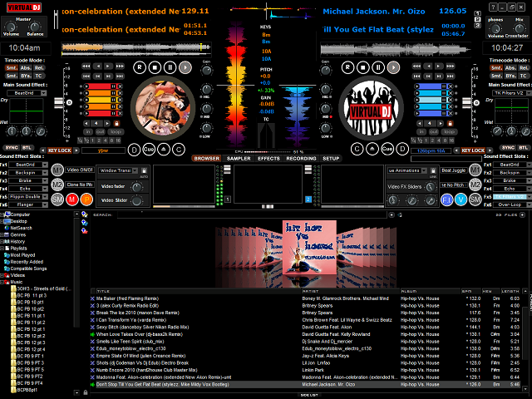Enable KEY LOCK on the left deck
532x399 pixels.
point(60,150)
